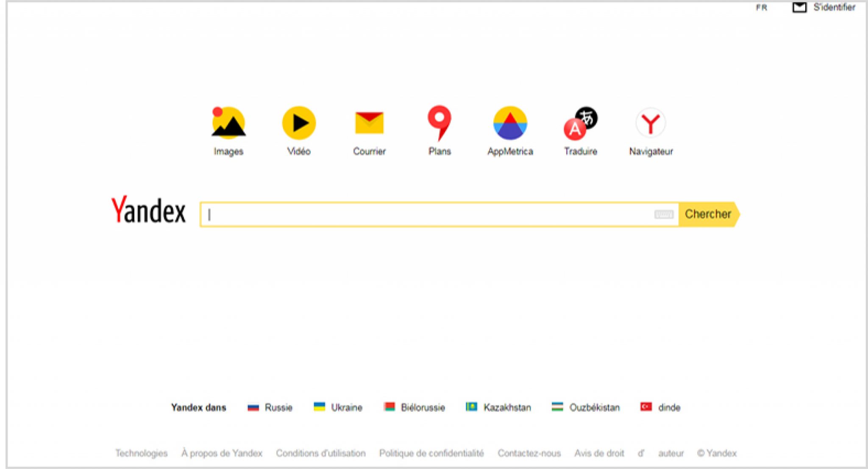Screen dimensions: 868x469
Task: Click the Ukrainian flag icon
Action: (x=319, y=407)
